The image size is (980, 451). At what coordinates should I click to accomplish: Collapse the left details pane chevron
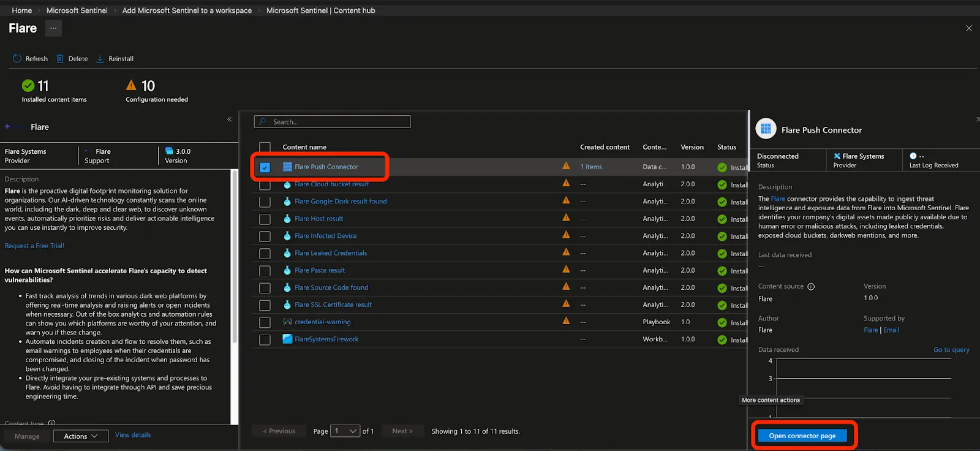tap(230, 119)
